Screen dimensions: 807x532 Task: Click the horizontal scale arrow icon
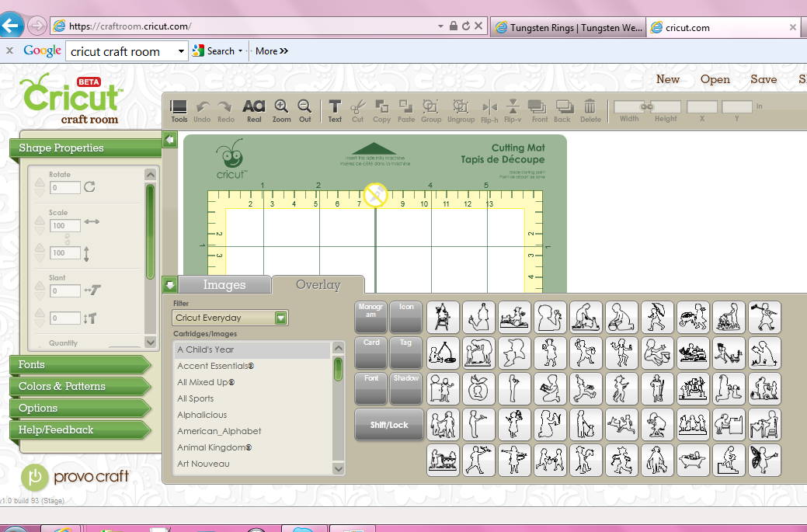92,222
